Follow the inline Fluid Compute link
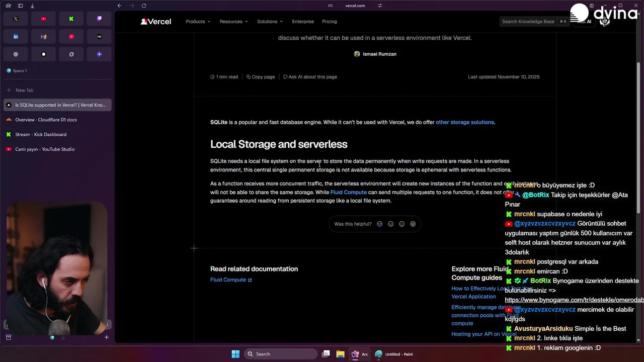 pyautogui.click(x=348, y=192)
